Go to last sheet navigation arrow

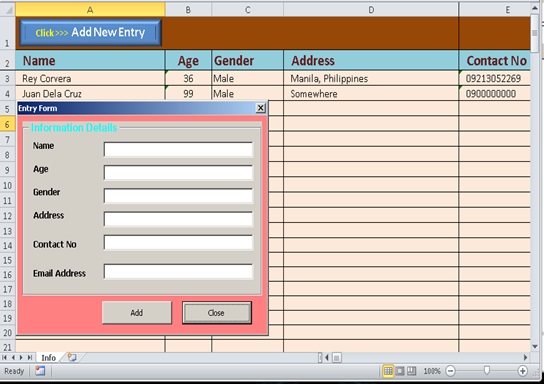coord(30,357)
